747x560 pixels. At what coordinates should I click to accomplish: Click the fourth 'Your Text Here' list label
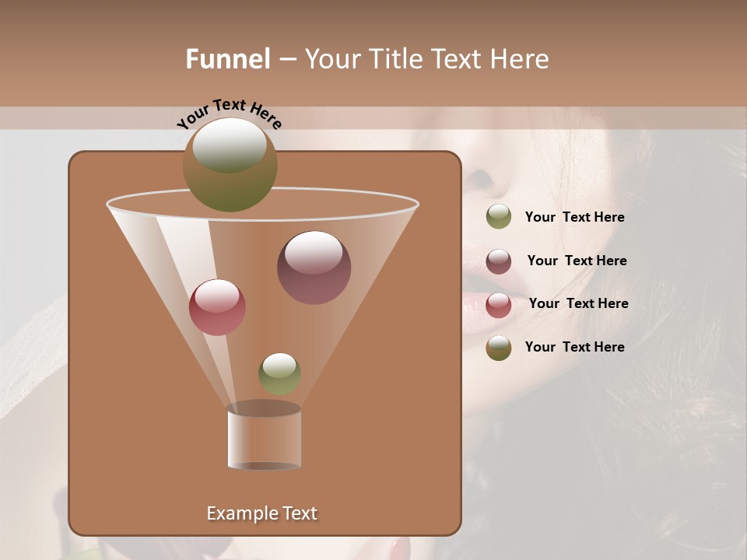click(x=575, y=347)
